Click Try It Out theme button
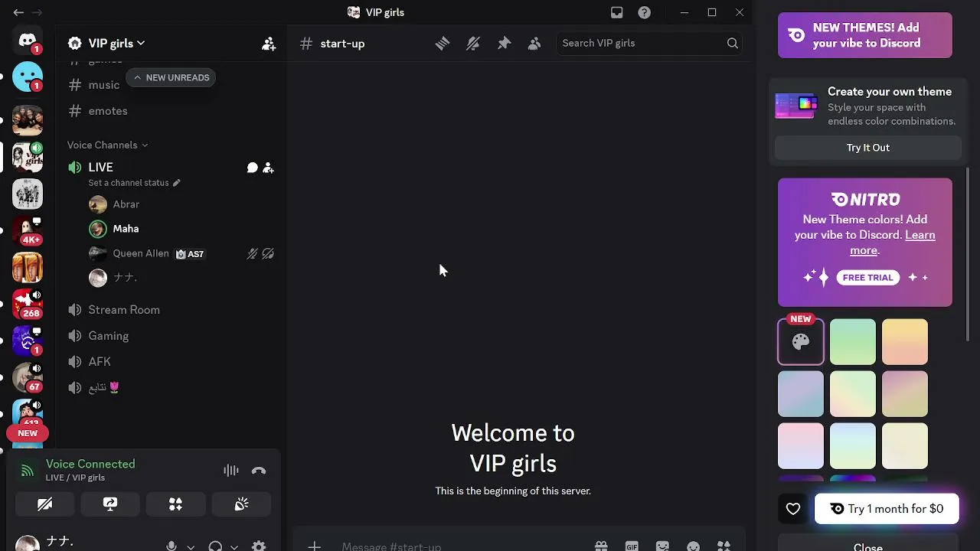The width and height of the screenshot is (980, 551). (868, 148)
